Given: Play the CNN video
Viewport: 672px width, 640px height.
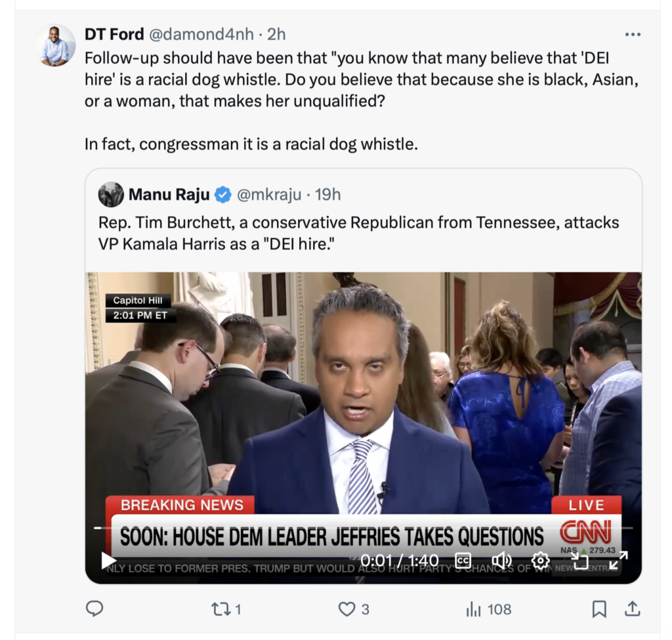Looking at the screenshot, I should pyautogui.click(x=108, y=560).
